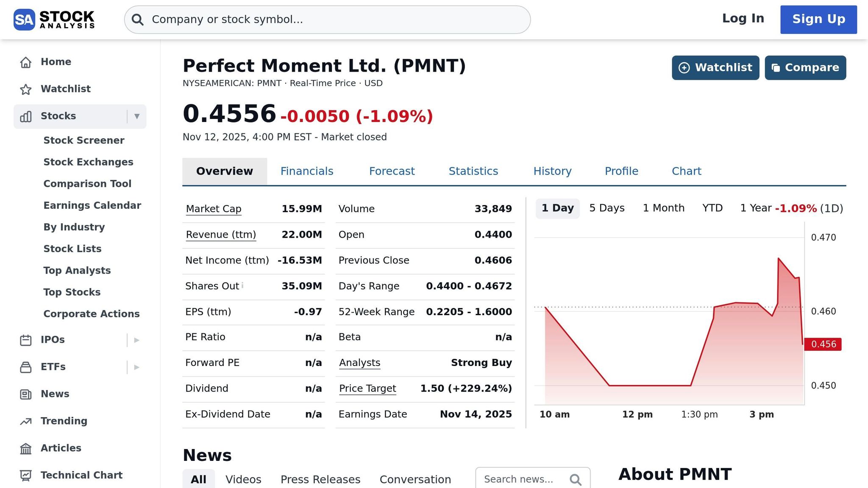Image resolution: width=868 pixels, height=488 pixels.
Task: Enable the YTD chart view
Action: click(712, 208)
